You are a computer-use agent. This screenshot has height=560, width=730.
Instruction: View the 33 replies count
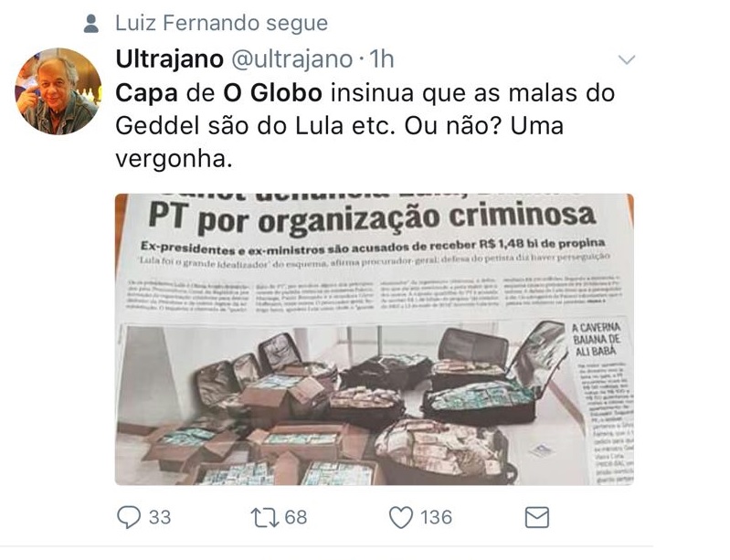[160, 518]
